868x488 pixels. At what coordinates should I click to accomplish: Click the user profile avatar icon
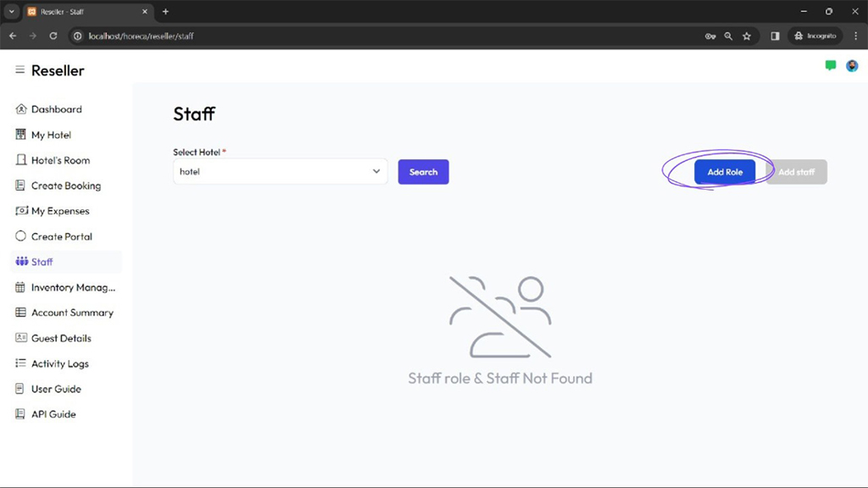852,66
